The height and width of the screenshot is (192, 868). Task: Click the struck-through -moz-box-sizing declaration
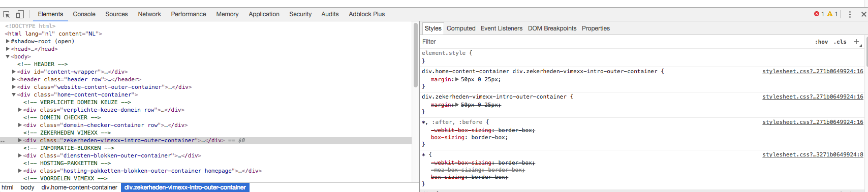point(478,170)
